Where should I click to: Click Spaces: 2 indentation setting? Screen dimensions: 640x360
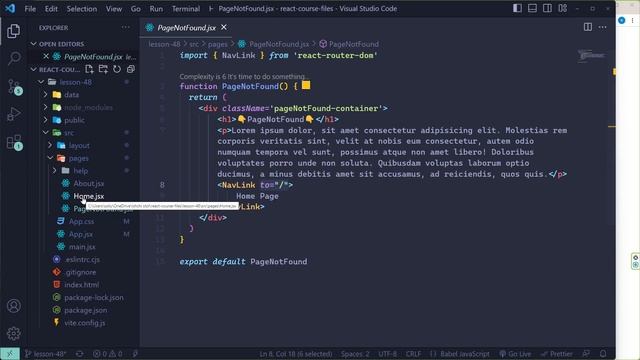coord(355,354)
